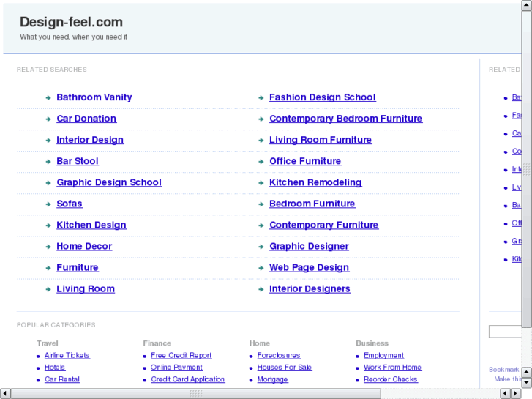Open Contemporary Bedroom Furniture link
The width and height of the screenshot is (532, 399).
(345, 119)
